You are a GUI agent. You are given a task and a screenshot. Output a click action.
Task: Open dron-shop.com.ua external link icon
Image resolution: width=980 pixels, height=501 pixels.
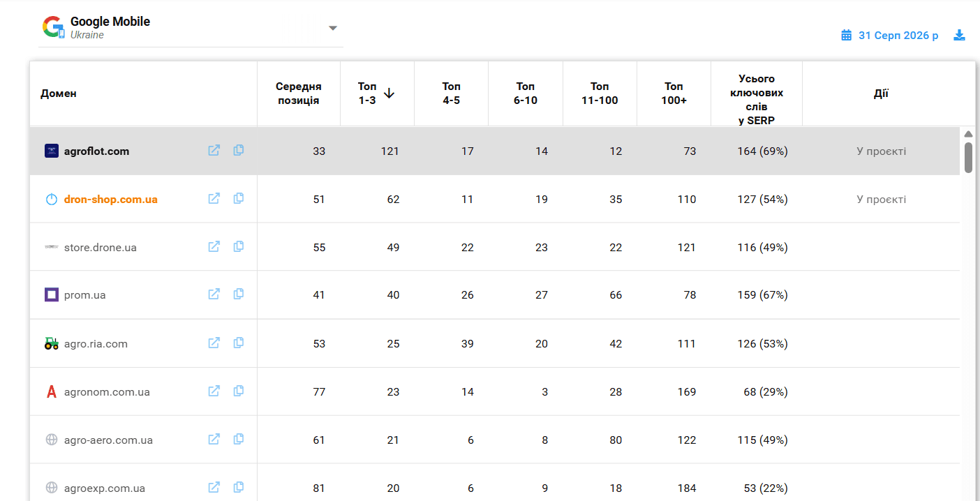(214, 198)
